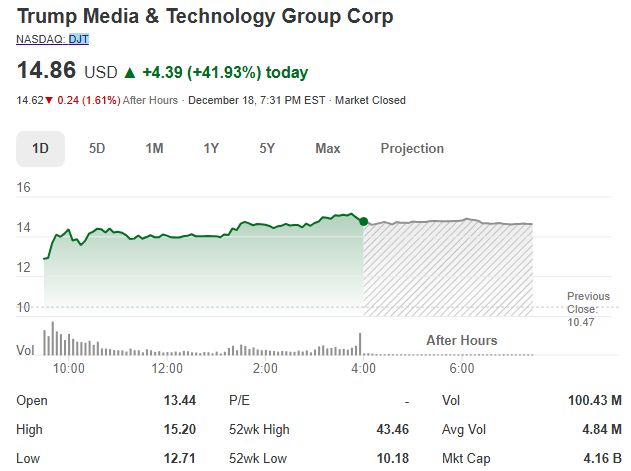Click the Previous Close 10.47 label
The image size is (631, 471).
(588, 309)
